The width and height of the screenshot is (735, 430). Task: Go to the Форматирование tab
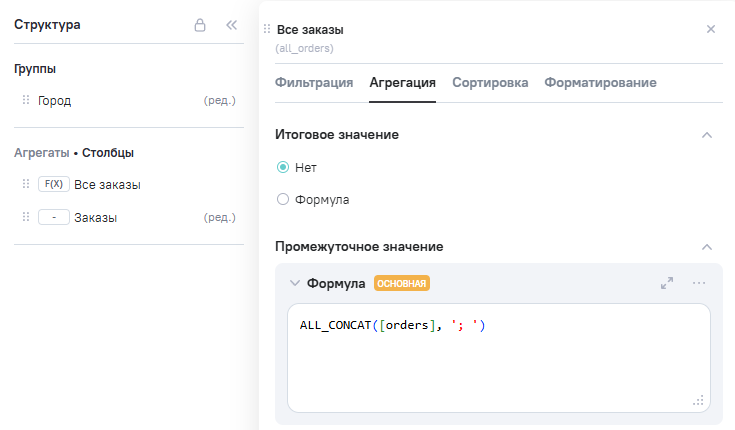point(600,83)
